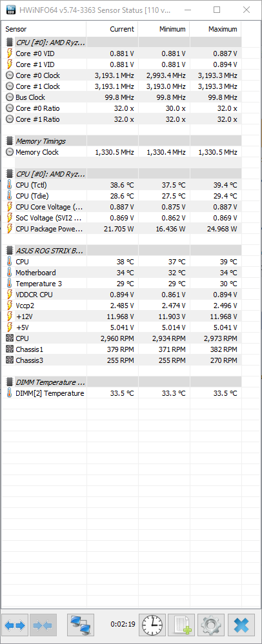Click the clock reset timer icon
The width and height of the screenshot is (262, 644).
click(152, 625)
